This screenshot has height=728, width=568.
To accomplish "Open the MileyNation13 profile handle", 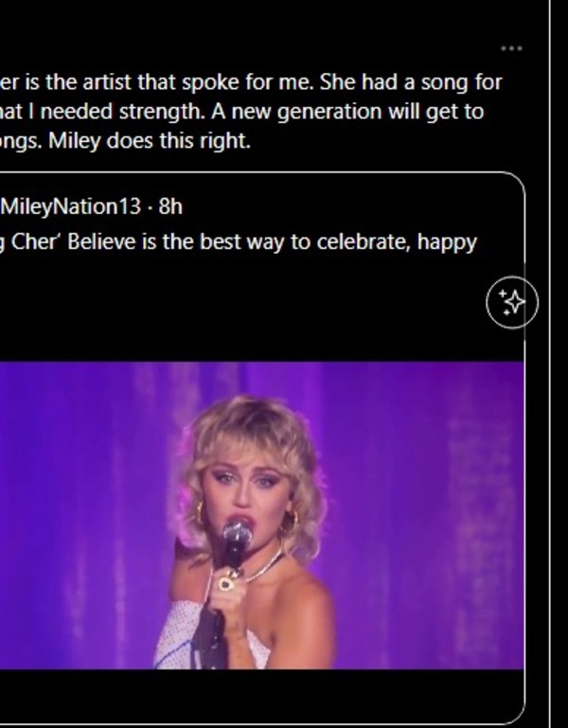I will tap(70, 206).
